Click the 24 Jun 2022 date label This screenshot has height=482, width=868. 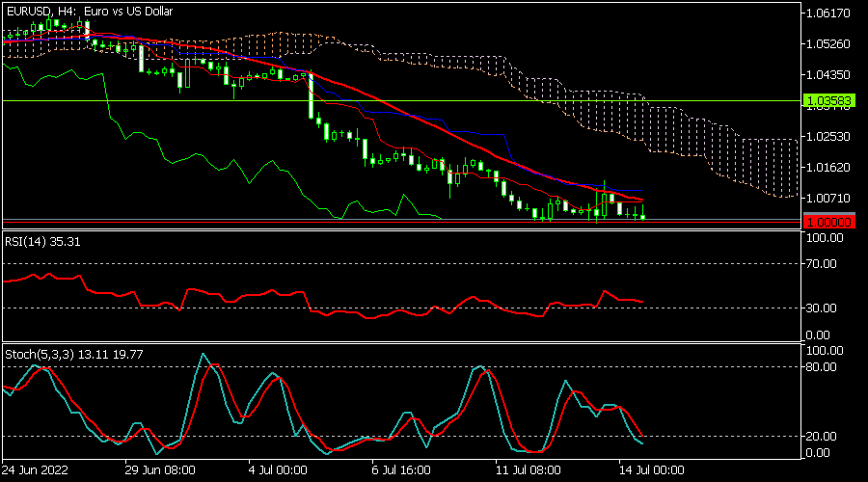[x=35, y=470]
